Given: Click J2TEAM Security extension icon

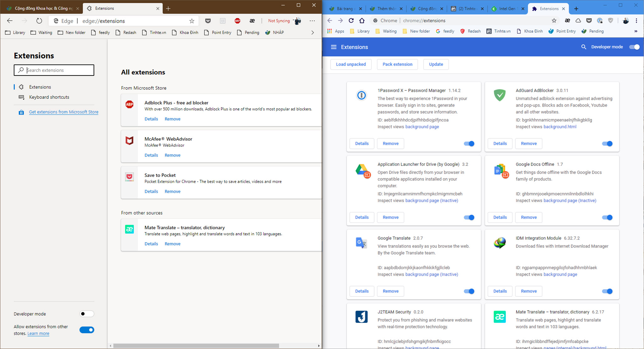Looking at the screenshot, I should 362,317.
